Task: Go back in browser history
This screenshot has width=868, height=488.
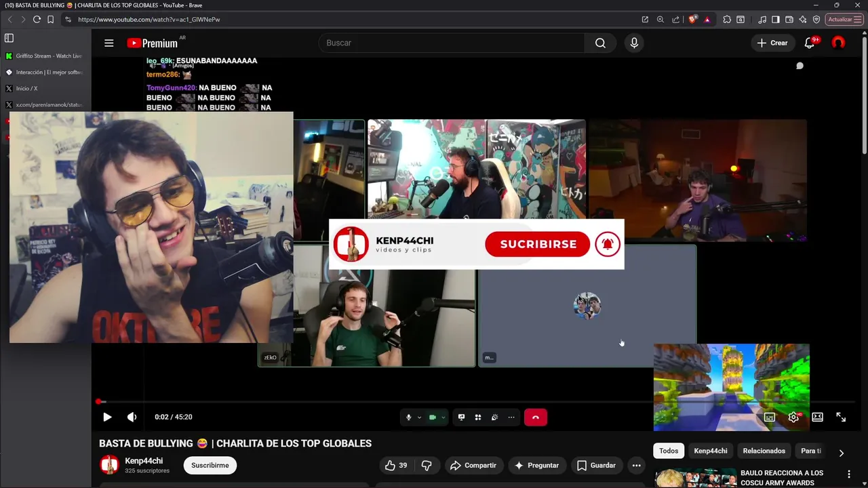Action: click(x=9, y=20)
